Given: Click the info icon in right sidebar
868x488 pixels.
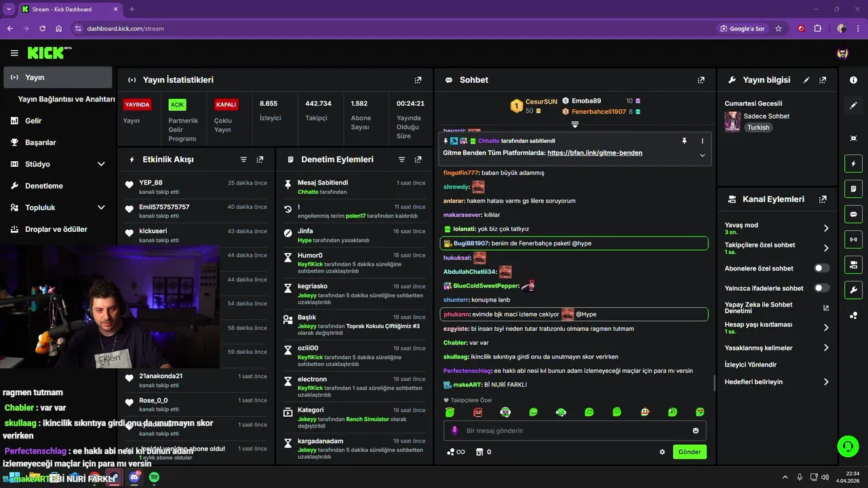Looking at the screenshot, I should (x=853, y=80).
